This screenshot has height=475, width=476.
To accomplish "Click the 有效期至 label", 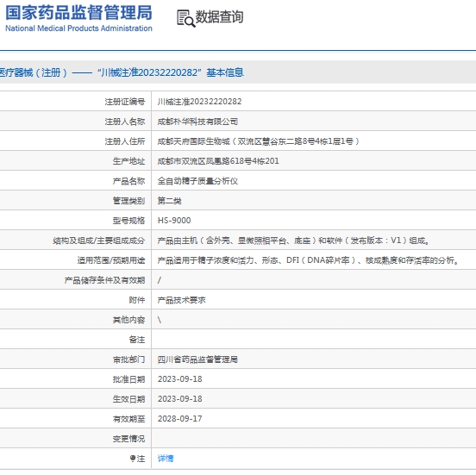I will point(128,419).
